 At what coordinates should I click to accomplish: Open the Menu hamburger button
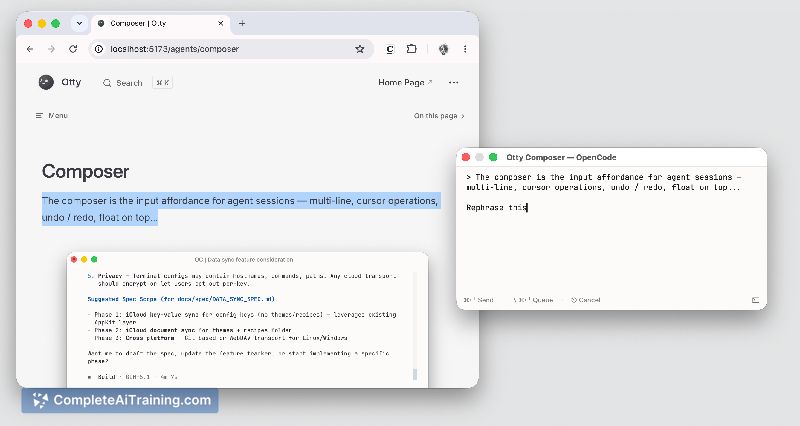pyautogui.click(x=52, y=115)
